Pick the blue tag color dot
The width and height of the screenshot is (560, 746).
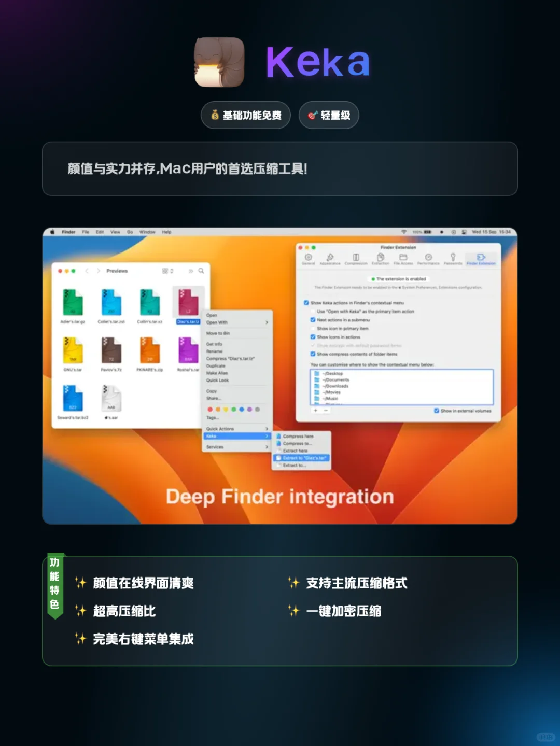pyautogui.click(x=242, y=410)
